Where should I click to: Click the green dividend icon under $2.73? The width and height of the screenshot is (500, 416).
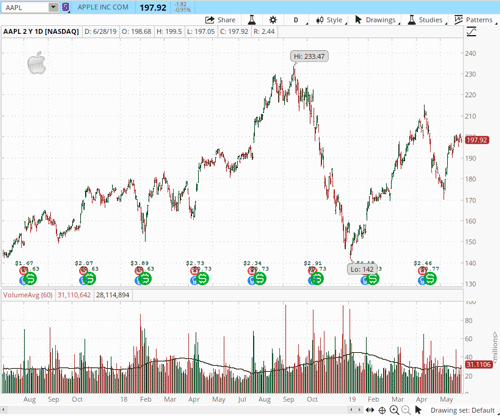pos(202,278)
